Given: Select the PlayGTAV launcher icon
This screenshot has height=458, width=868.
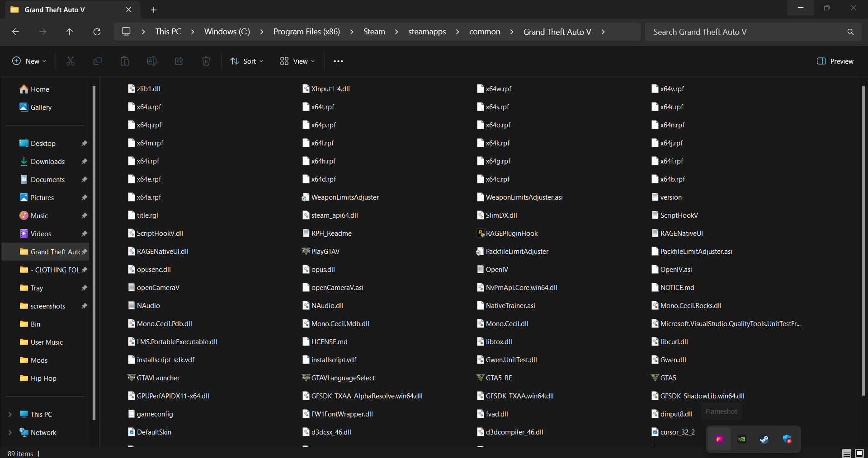Looking at the screenshot, I should pos(306,252).
